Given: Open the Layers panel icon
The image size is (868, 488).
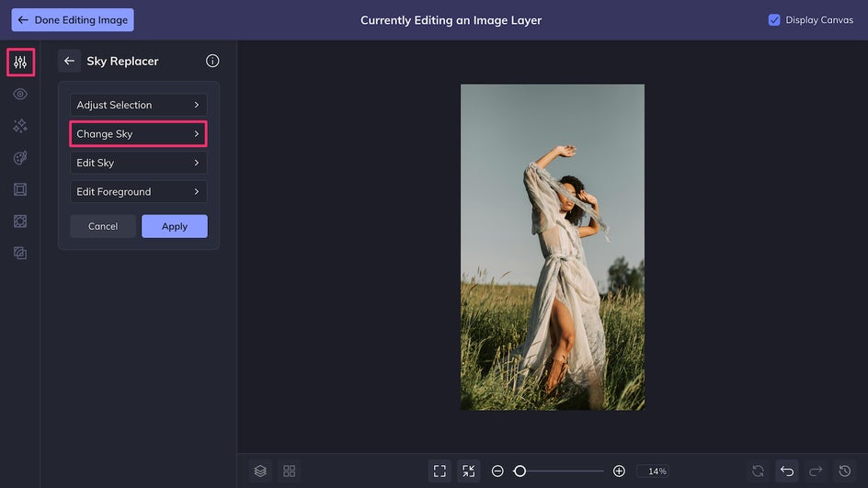Looking at the screenshot, I should pos(260,471).
